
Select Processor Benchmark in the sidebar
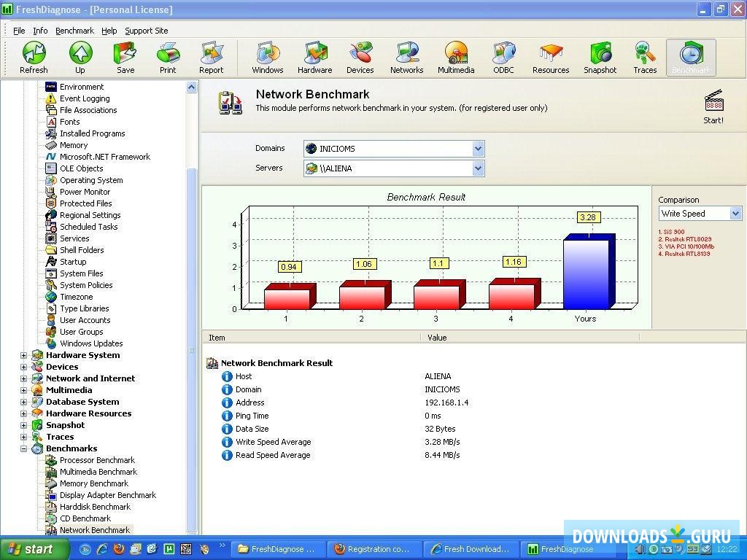click(x=97, y=460)
